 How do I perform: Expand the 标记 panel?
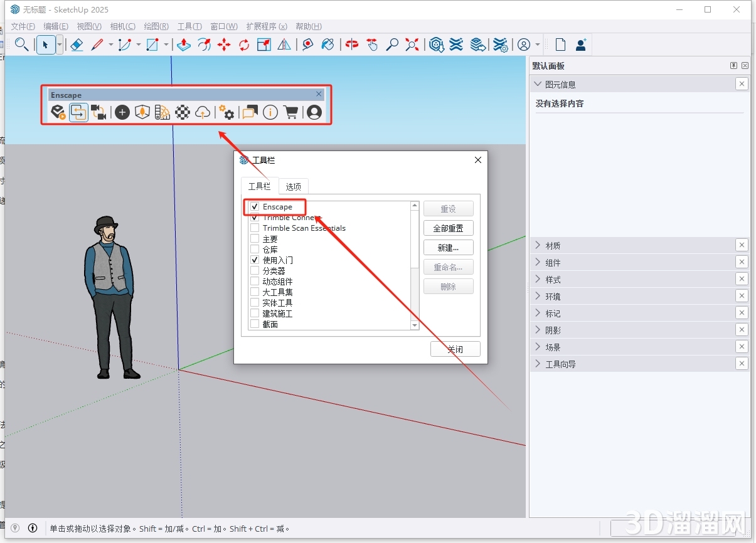[538, 313]
